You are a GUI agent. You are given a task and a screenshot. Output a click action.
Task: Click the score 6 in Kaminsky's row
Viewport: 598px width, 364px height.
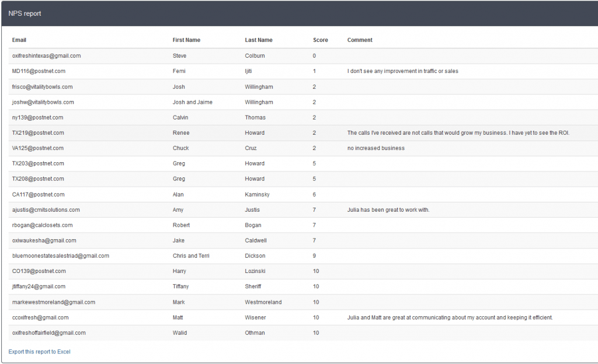(x=314, y=195)
